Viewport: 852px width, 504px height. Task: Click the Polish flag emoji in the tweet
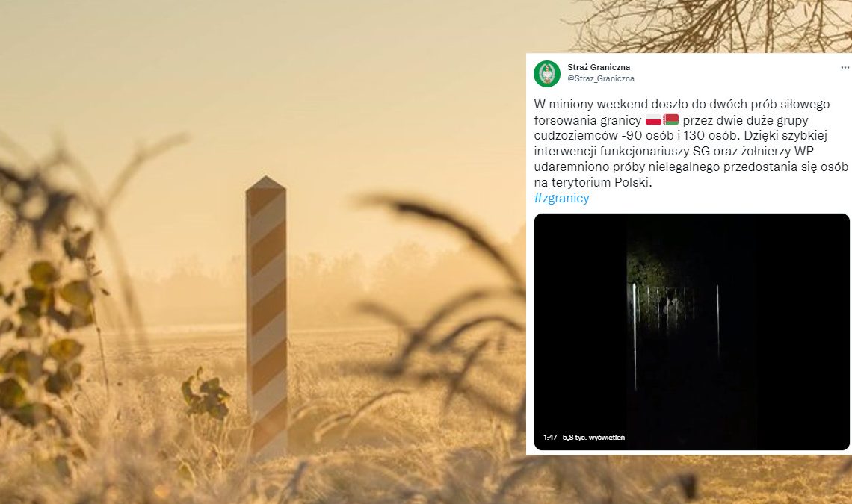click(x=653, y=120)
